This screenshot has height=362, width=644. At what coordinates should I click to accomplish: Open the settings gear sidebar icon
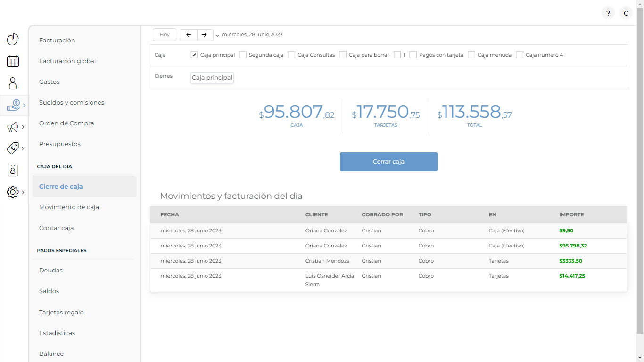tap(13, 192)
